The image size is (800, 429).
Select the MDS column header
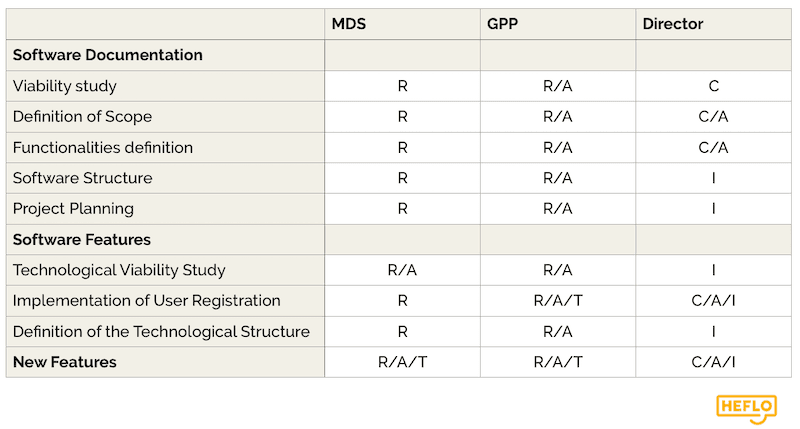point(350,24)
